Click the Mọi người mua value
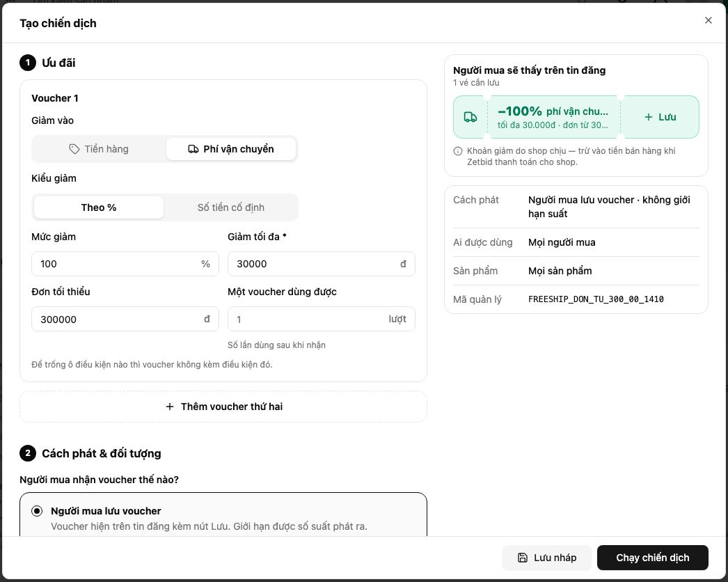Screen dimensions: 728x582 pos(562,242)
